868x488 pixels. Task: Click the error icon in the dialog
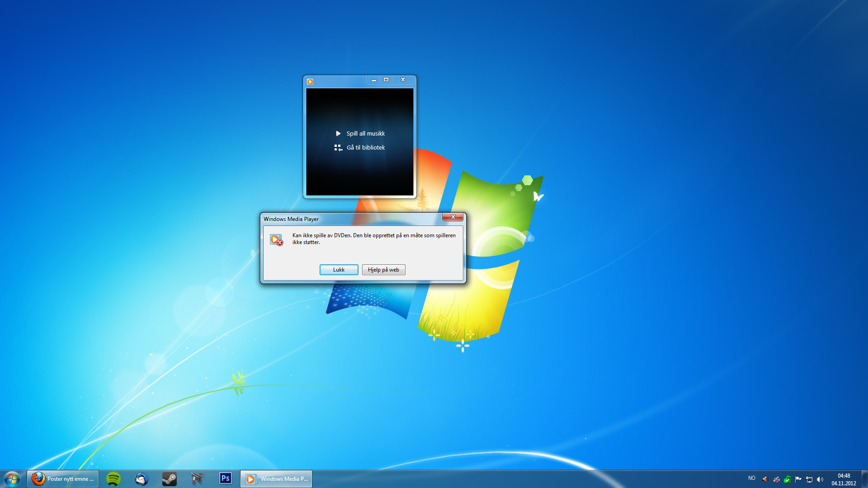(276, 239)
